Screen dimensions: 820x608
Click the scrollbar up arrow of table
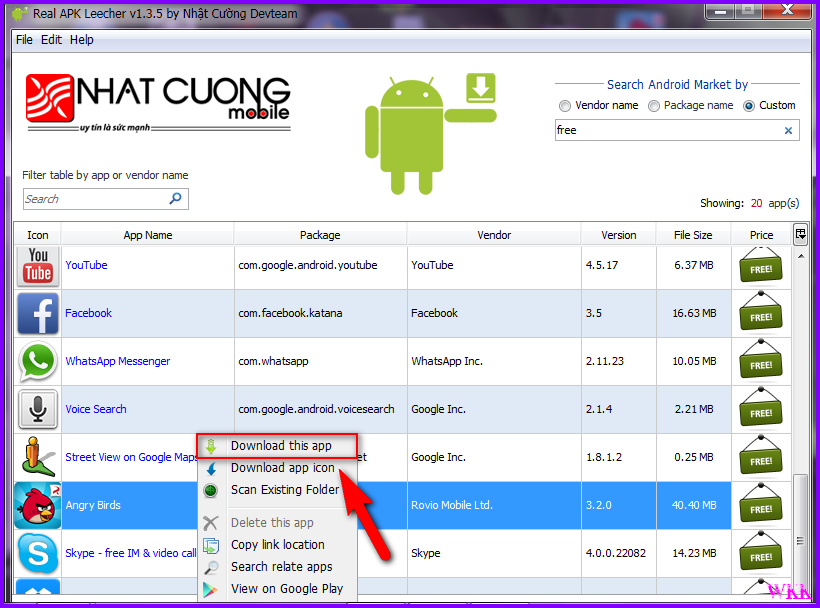801,256
